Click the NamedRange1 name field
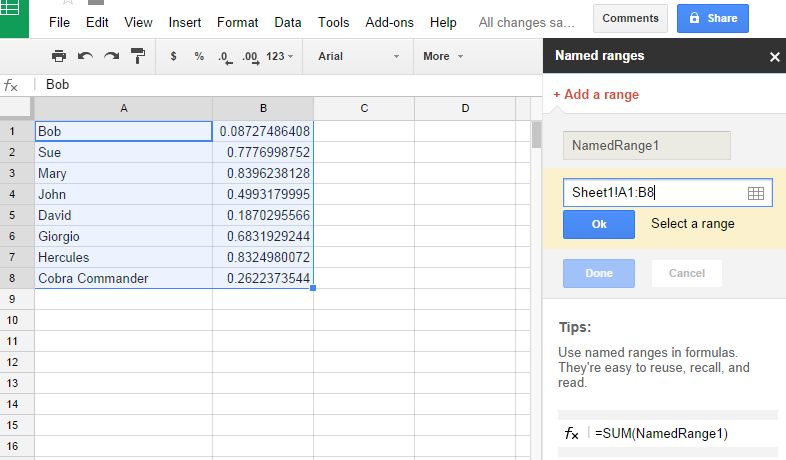This screenshot has height=460, width=786. click(x=647, y=146)
